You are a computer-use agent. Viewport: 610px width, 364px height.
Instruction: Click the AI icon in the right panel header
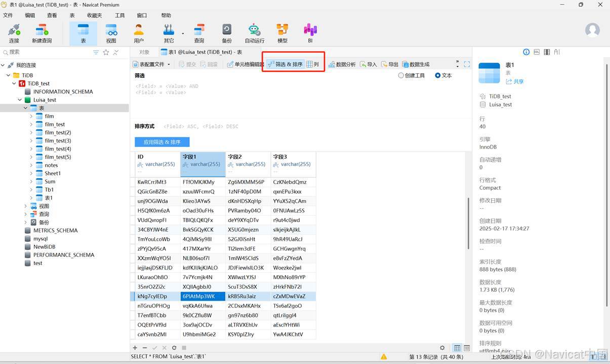(x=557, y=52)
